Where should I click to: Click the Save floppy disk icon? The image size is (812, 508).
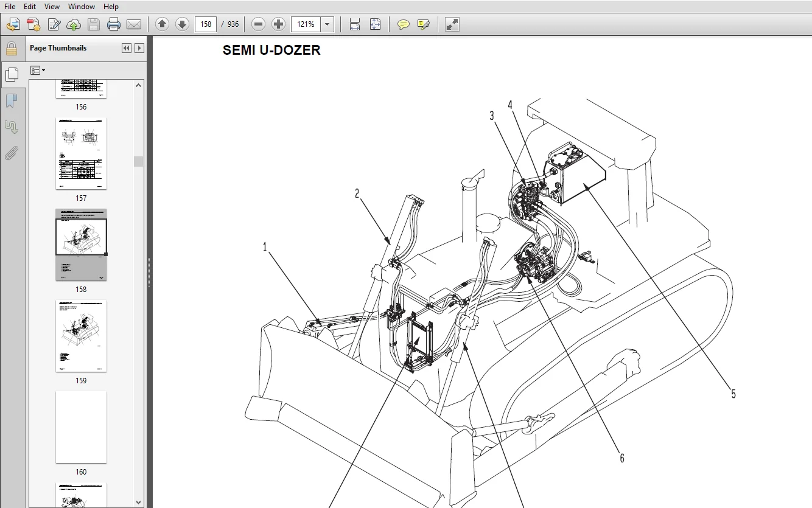pos(94,24)
